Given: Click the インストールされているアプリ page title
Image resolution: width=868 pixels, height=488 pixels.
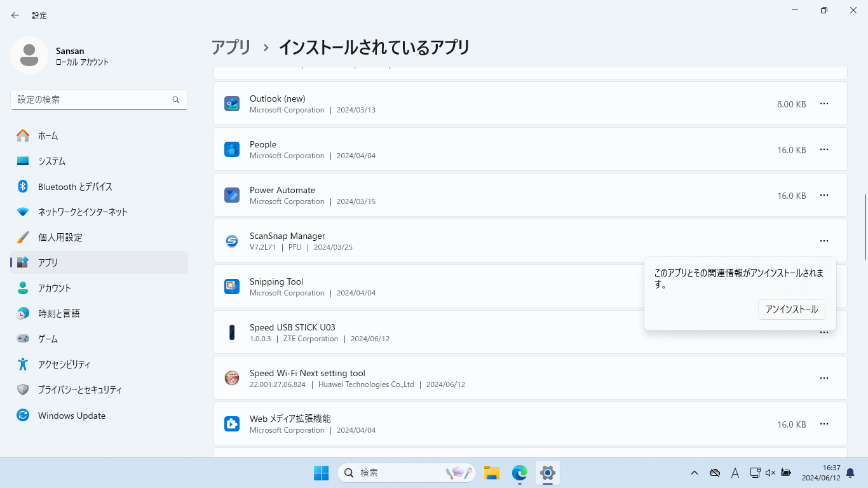Looking at the screenshot, I should tap(374, 48).
